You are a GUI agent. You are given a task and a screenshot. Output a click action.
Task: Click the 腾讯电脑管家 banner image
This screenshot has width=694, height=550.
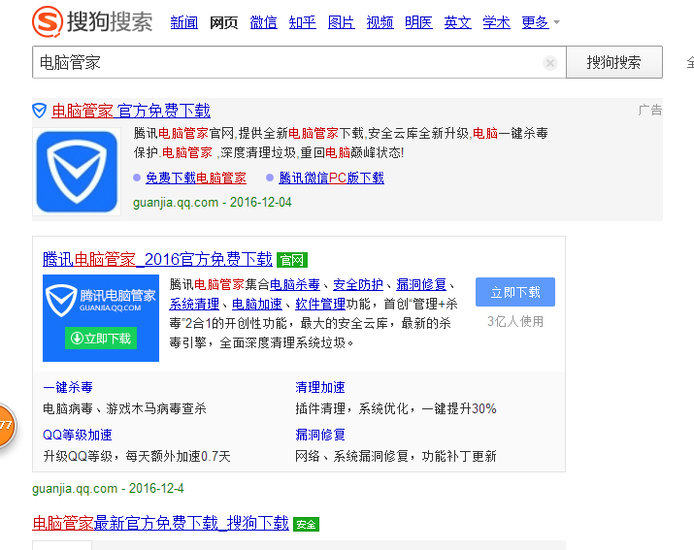coord(101,318)
